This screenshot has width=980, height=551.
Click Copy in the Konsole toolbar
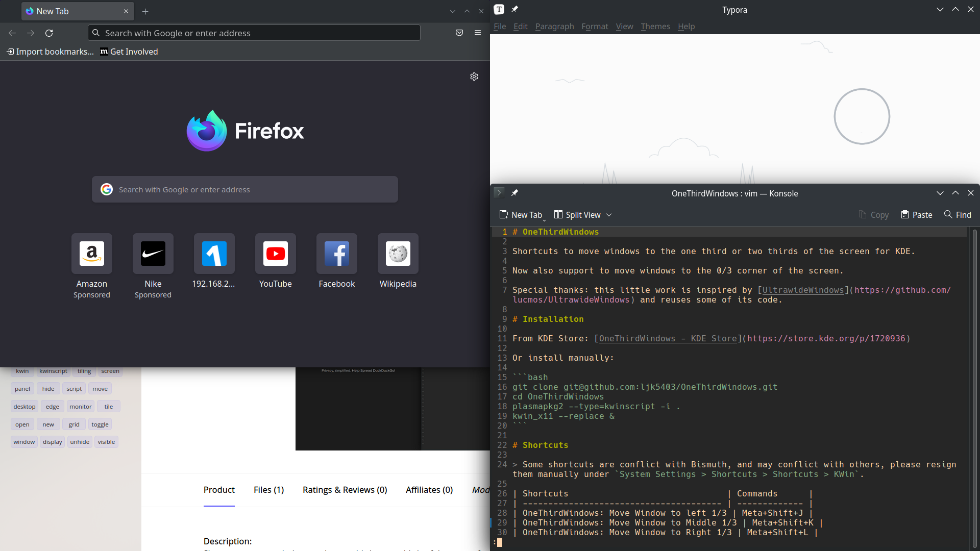[x=873, y=215]
